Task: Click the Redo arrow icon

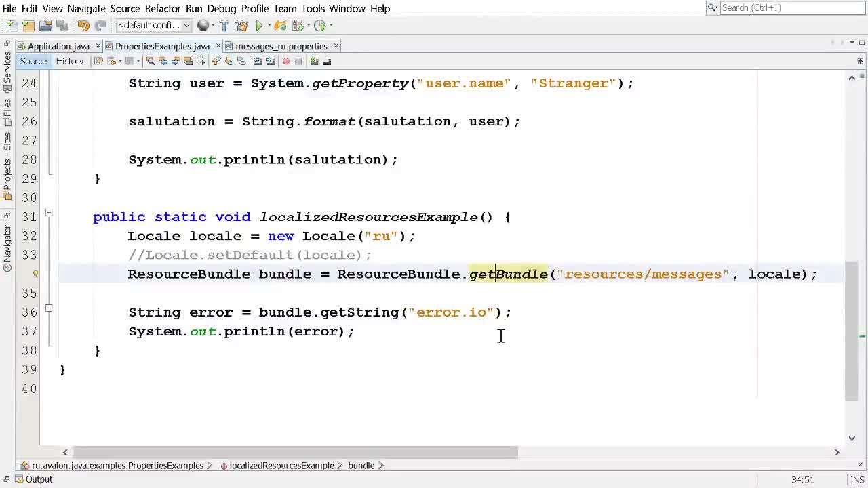Action: pos(100,26)
